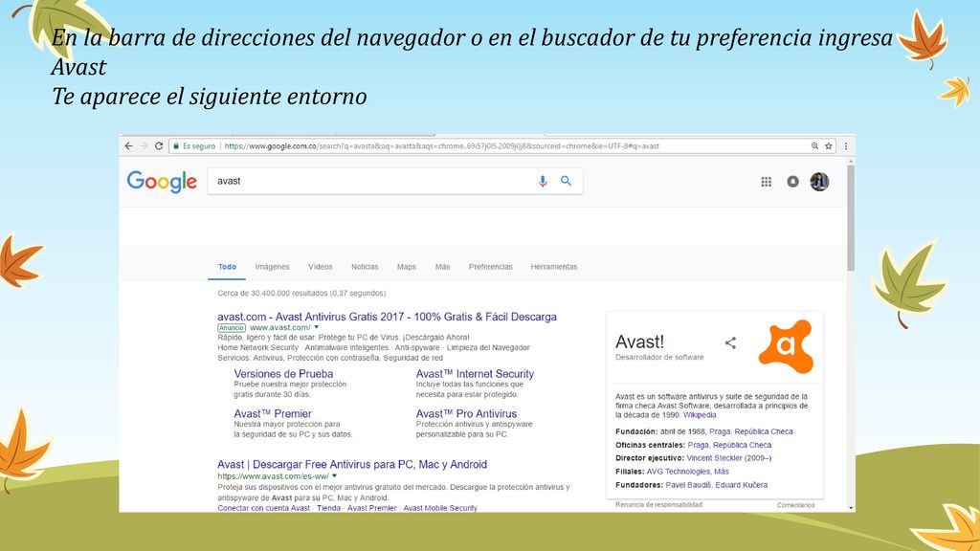Select the Todo results tab

point(227,267)
